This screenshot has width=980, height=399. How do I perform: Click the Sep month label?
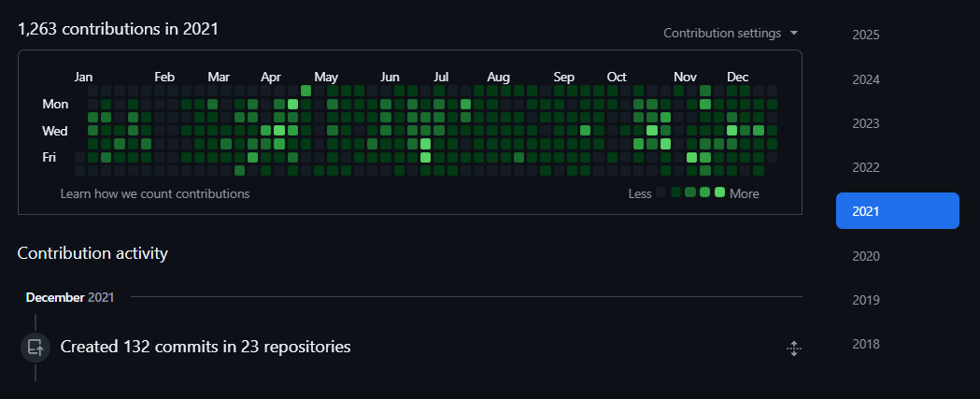click(563, 77)
